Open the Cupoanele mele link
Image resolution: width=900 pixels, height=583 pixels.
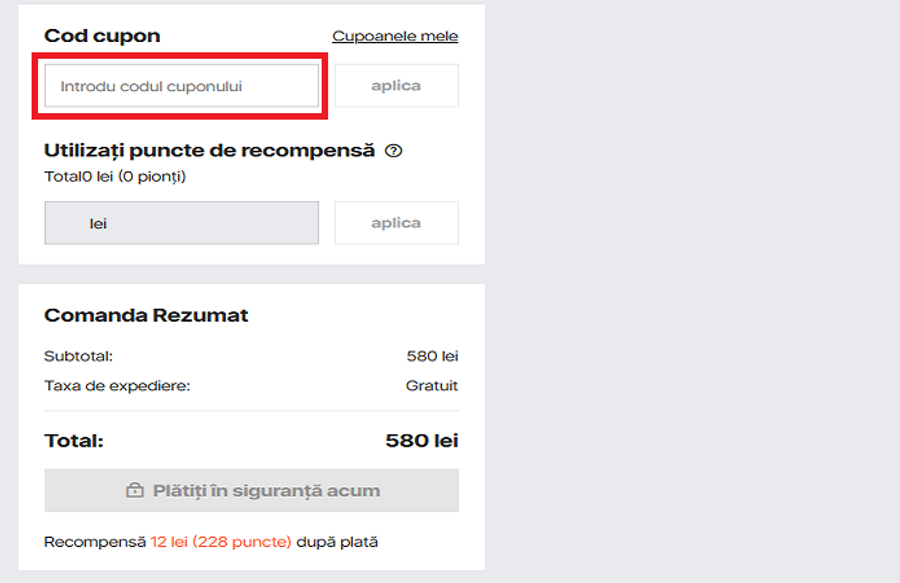[x=395, y=37]
